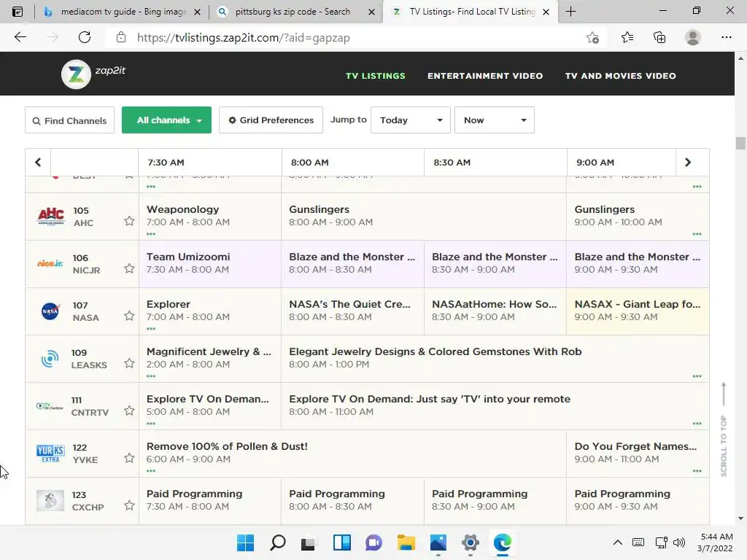Show hidden system tray icons
This screenshot has height=560, width=747.
[x=617, y=542]
